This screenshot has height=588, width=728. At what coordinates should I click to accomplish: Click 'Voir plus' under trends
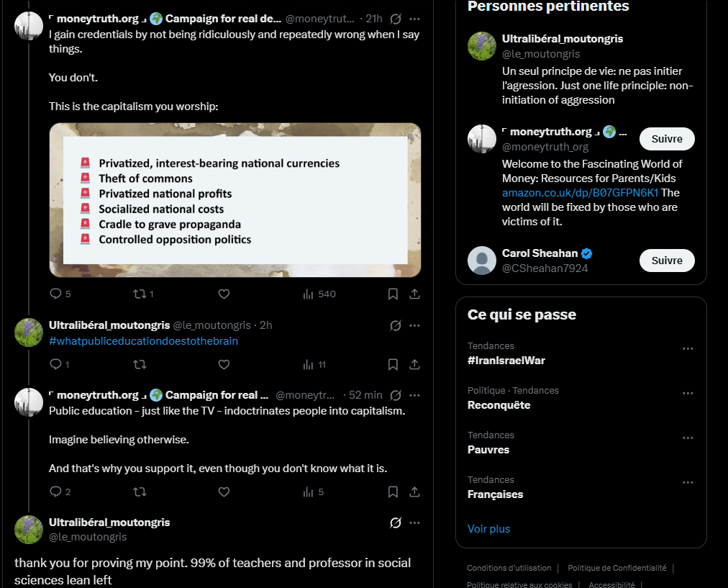[x=488, y=529]
